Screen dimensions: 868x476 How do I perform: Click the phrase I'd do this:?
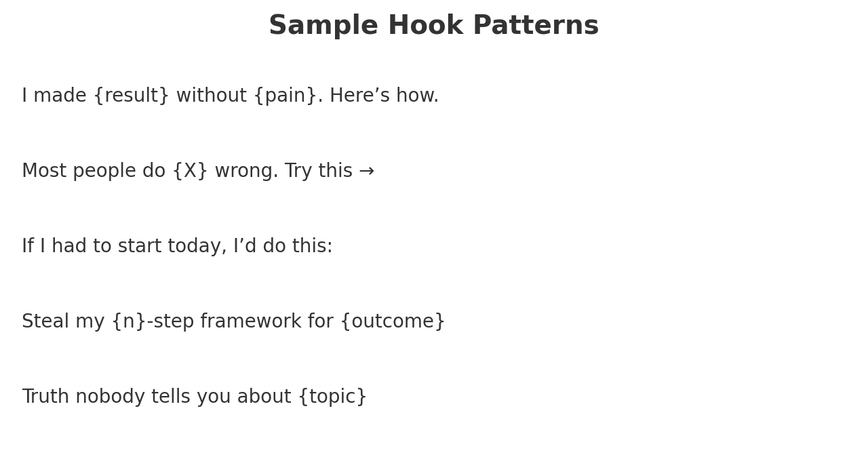point(283,246)
